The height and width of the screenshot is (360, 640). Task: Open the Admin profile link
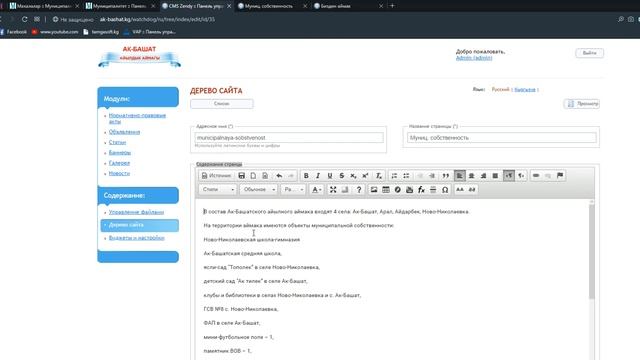474,58
